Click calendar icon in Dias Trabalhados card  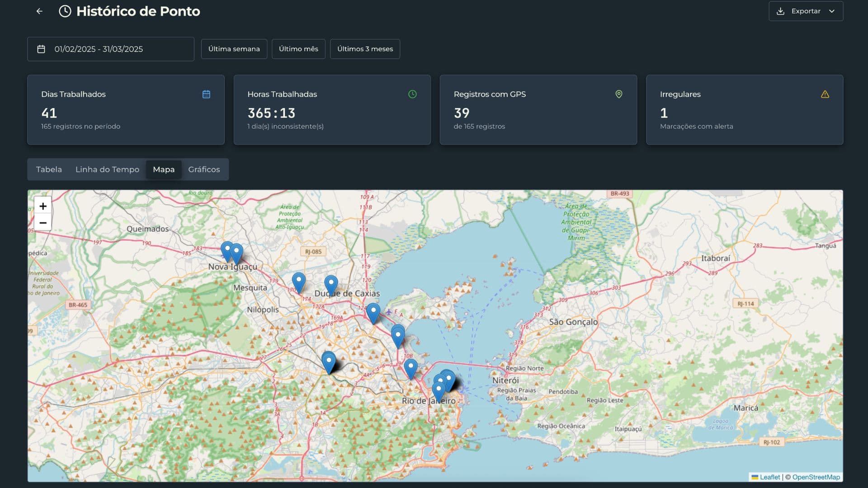point(206,94)
